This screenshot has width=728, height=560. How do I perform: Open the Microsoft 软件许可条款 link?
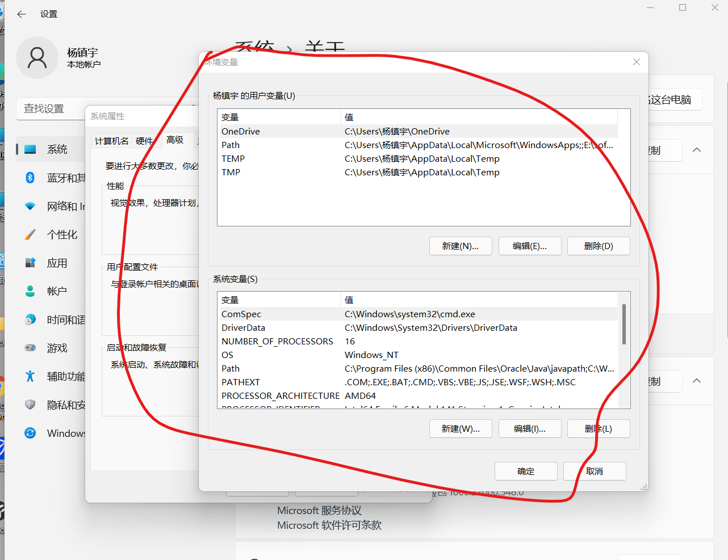pos(329,525)
